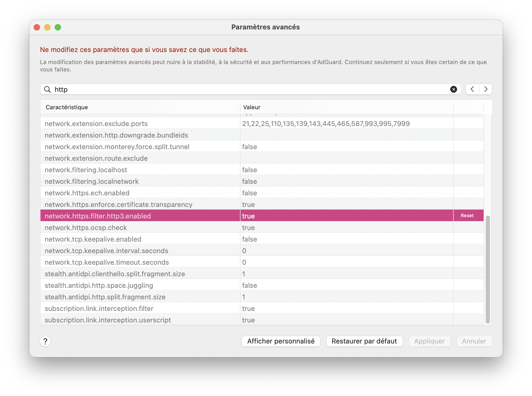
Task: Click true value of subscription.link.interception.userscript
Action: [248, 320]
